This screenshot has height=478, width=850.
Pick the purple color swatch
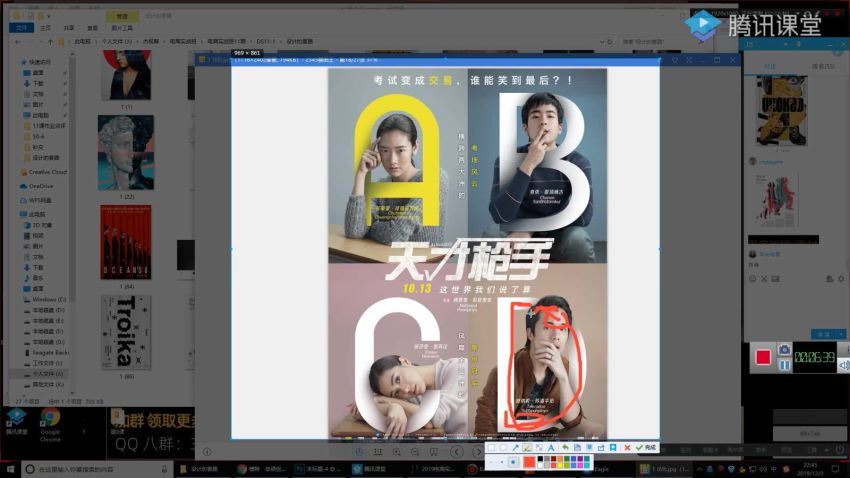coord(580,458)
